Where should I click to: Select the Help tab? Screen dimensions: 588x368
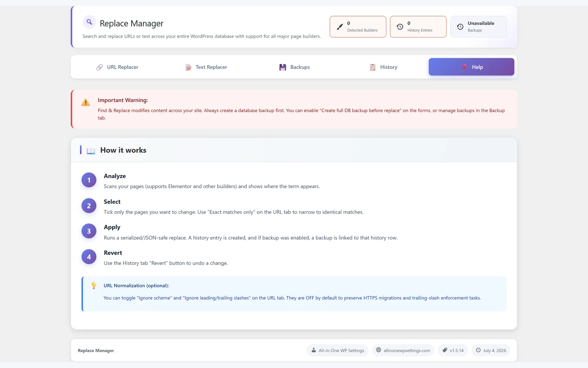pos(472,67)
